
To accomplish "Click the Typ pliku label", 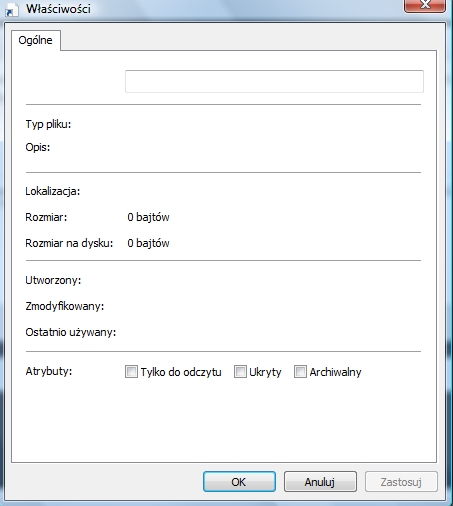I will pyautogui.click(x=48, y=125).
